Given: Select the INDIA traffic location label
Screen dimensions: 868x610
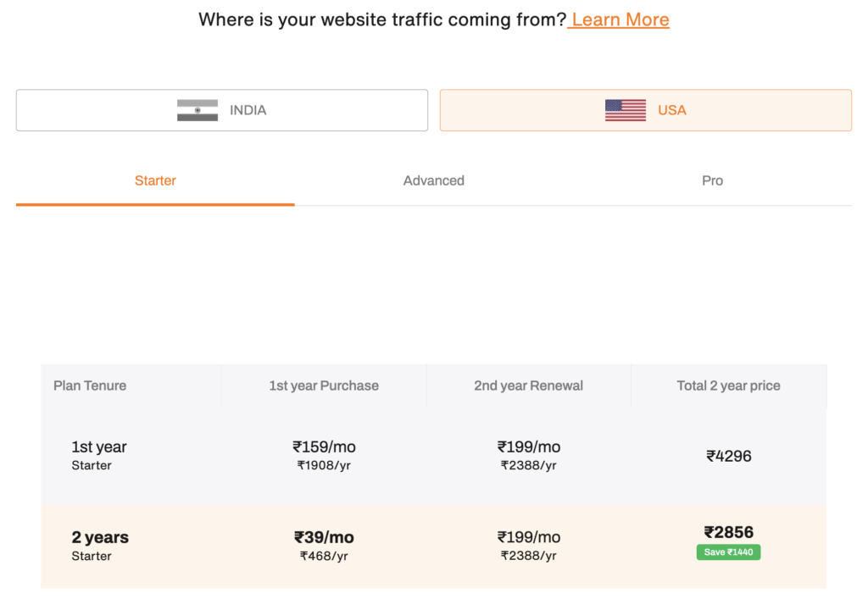Looking at the screenshot, I should [248, 110].
